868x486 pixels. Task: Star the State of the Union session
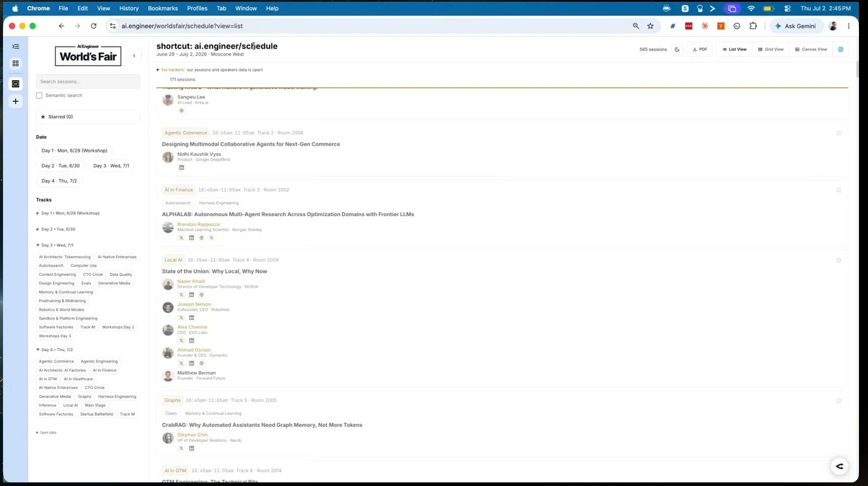[838, 260]
